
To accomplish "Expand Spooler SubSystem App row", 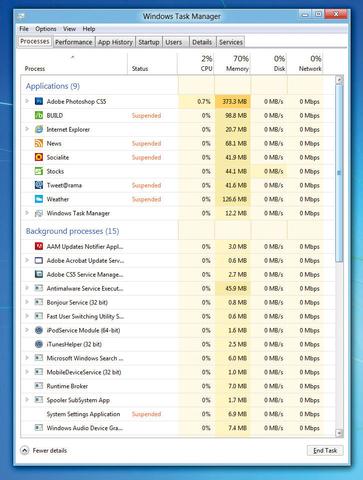I will pos(27,400).
